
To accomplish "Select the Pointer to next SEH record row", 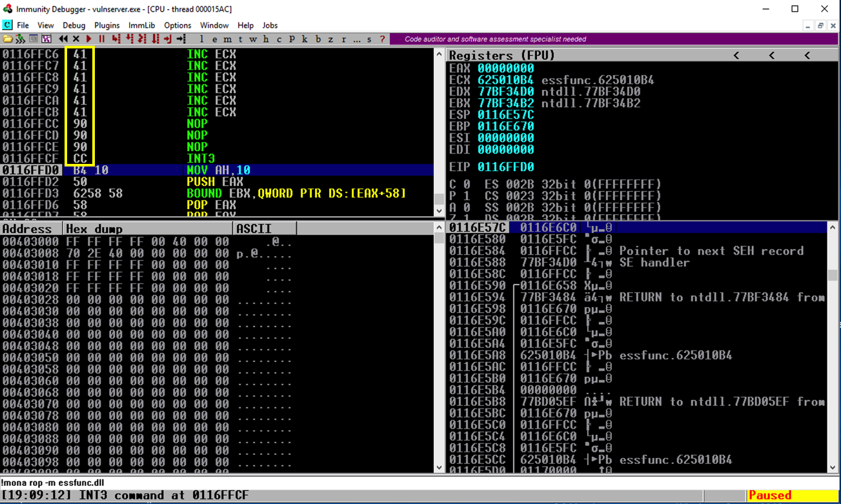I will pos(637,251).
